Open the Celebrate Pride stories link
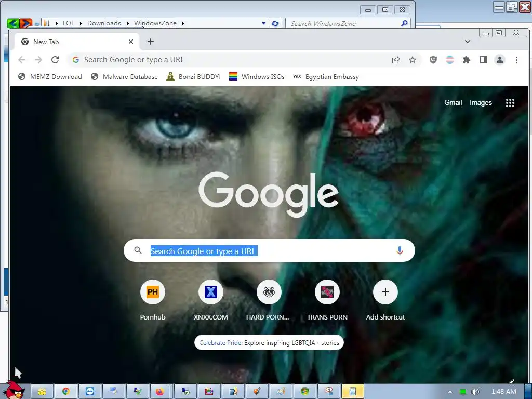 point(269,343)
